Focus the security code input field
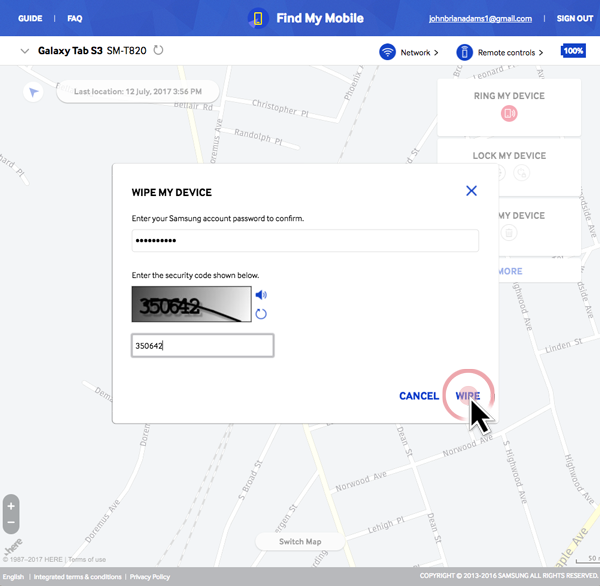 (202, 346)
